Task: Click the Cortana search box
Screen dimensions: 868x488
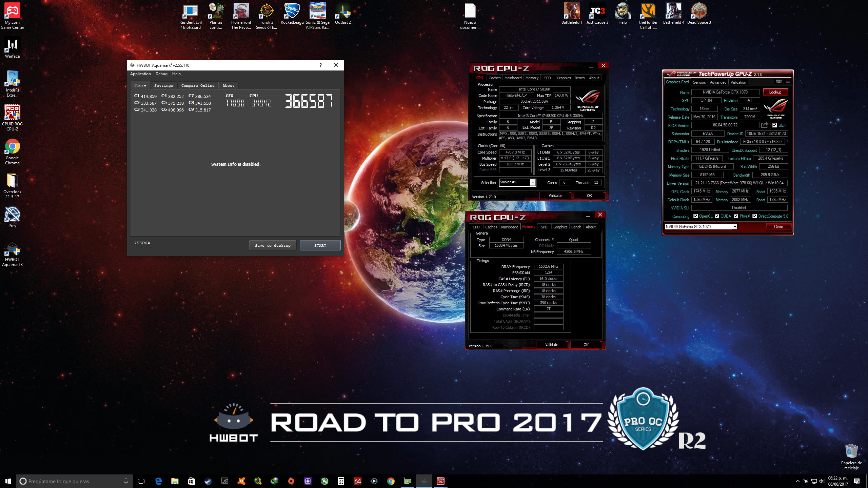Action: point(75,481)
